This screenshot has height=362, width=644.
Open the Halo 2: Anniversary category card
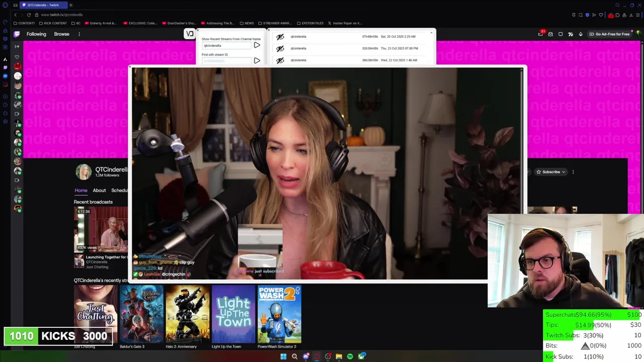188,314
